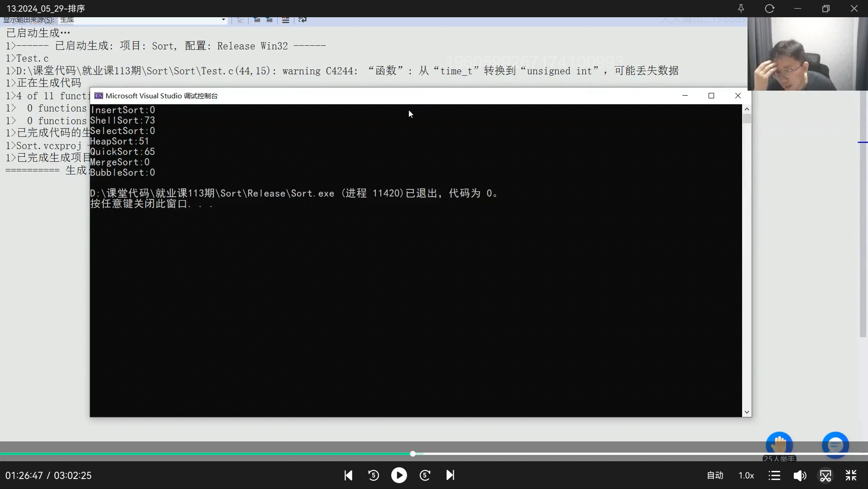Screen dimensions: 868x489
Task: Click the elapsed time 01:26:47 display
Action: tap(24, 475)
